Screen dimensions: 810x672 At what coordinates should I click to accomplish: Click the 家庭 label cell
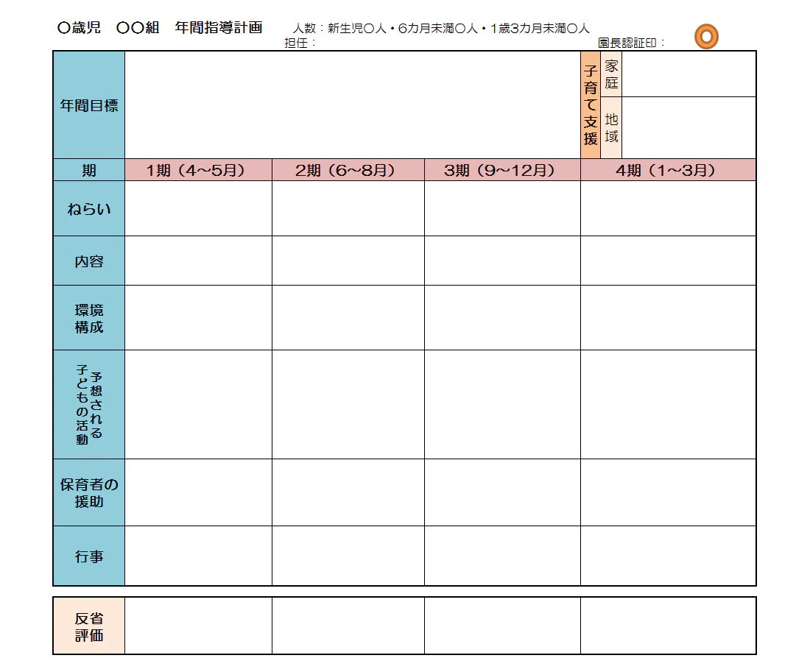click(x=611, y=74)
